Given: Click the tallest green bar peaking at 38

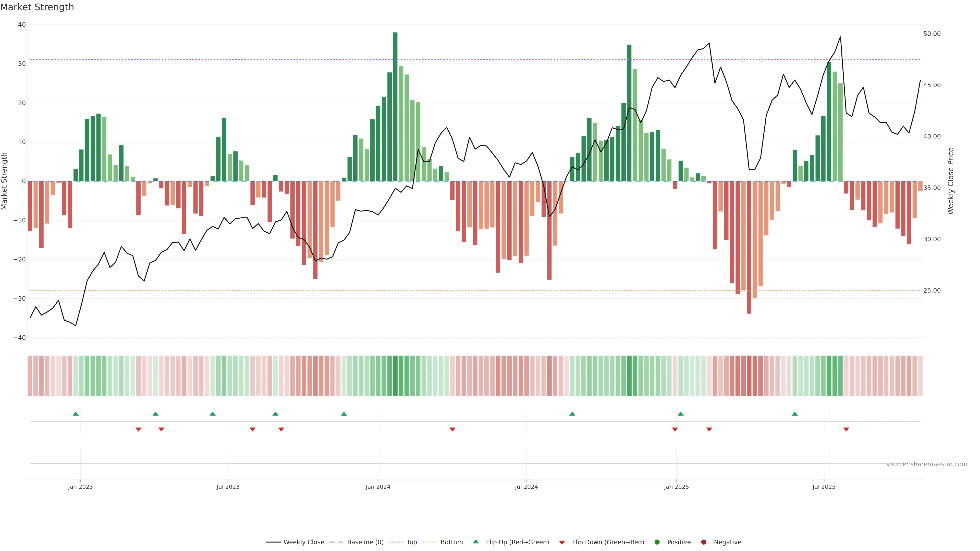Looking at the screenshot, I should pyautogui.click(x=395, y=106).
